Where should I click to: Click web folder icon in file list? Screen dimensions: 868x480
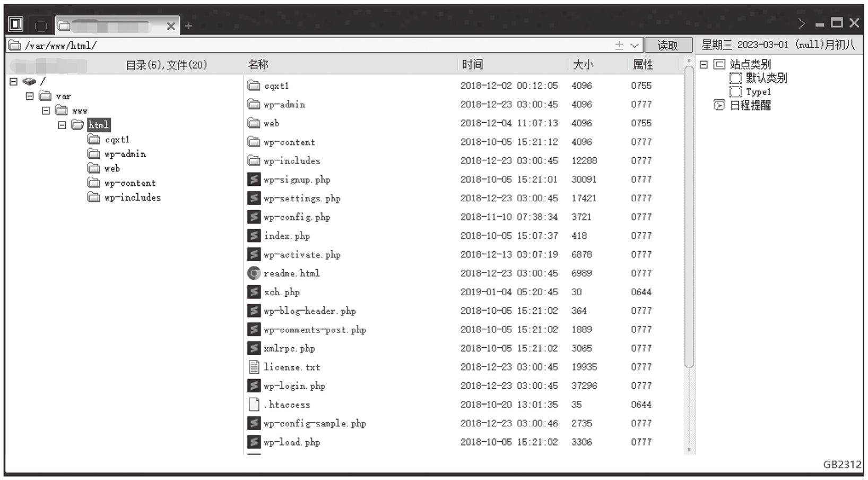254,123
